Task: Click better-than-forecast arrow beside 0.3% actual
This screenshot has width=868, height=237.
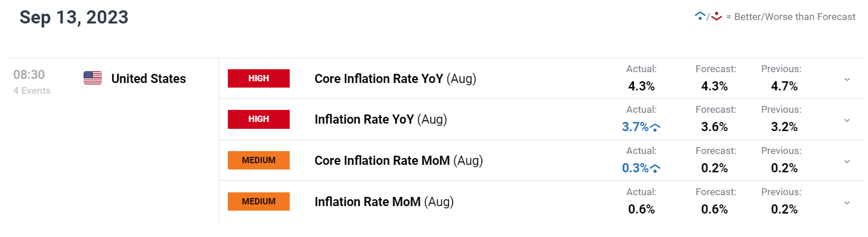Action: pyautogui.click(x=656, y=168)
